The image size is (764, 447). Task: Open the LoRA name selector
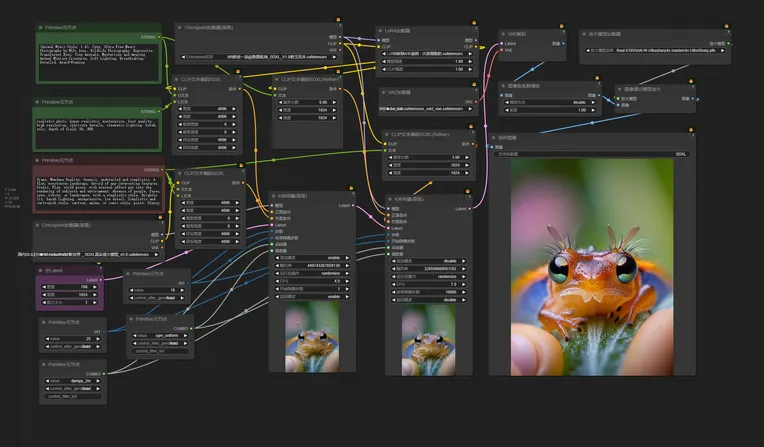(x=427, y=54)
